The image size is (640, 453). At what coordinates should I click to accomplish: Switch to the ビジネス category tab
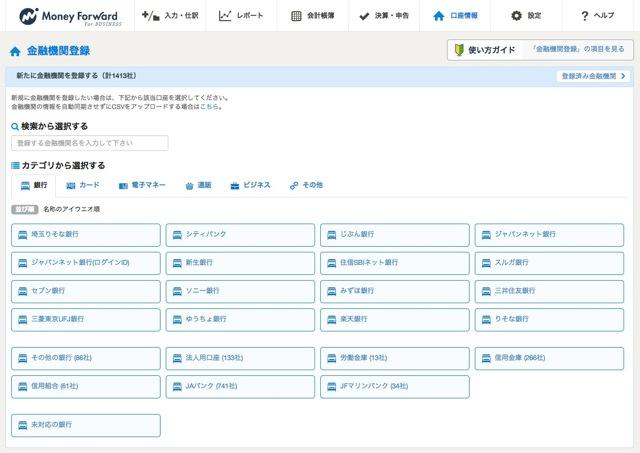(250, 186)
